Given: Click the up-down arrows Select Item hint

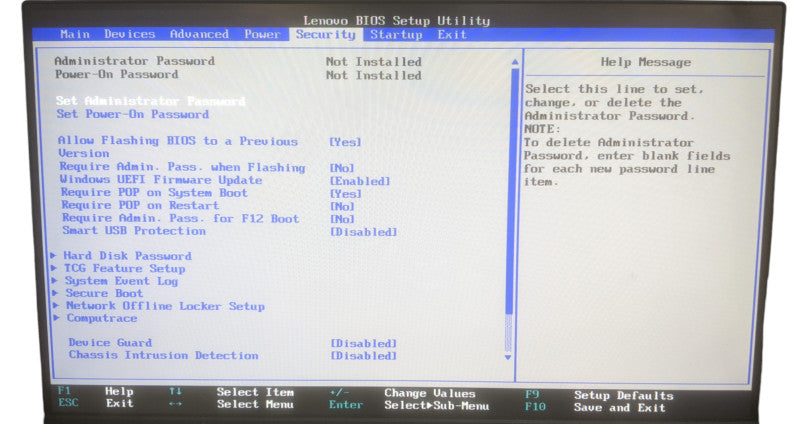Looking at the screenshot, I should coord(231,392).
